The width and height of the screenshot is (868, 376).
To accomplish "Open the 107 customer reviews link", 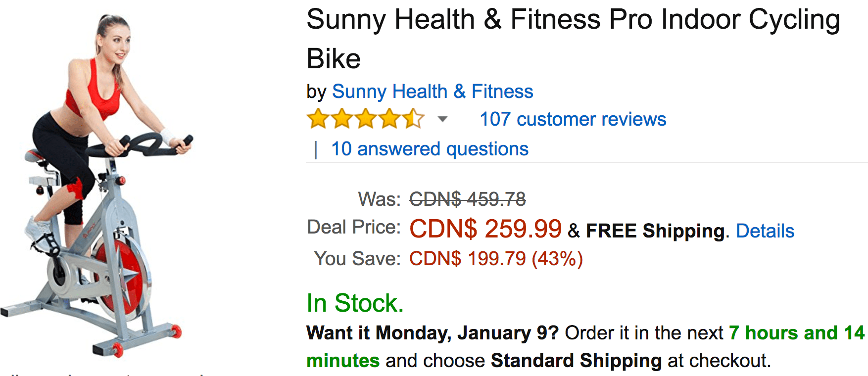I will click(x=573, y=119).
